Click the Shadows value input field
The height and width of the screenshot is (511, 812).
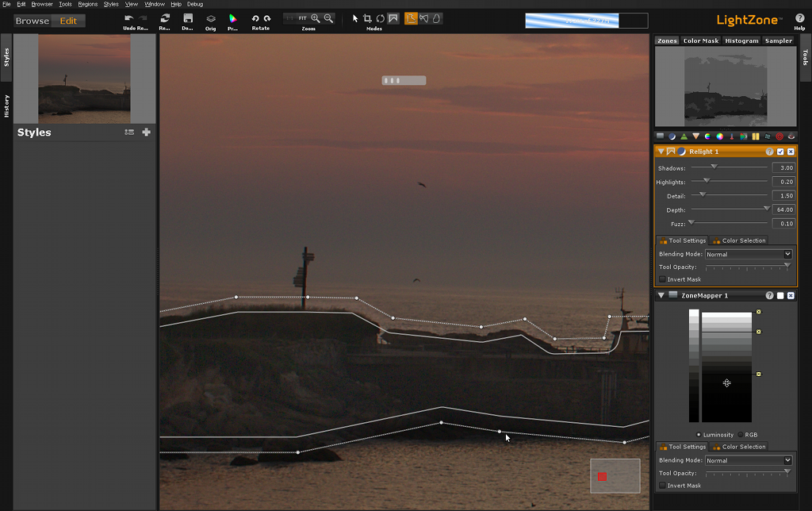pyautogui.click(x=783, y=167)
